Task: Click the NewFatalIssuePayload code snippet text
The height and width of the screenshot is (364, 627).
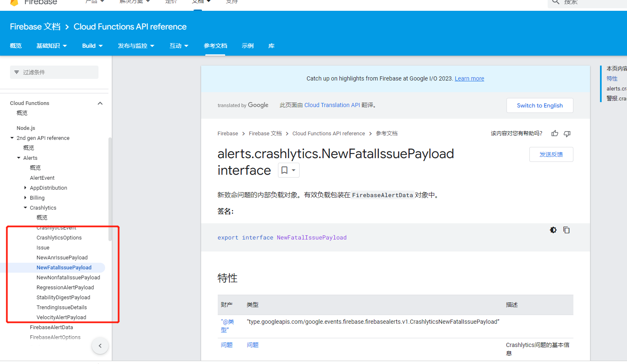Action: point(312,237)
